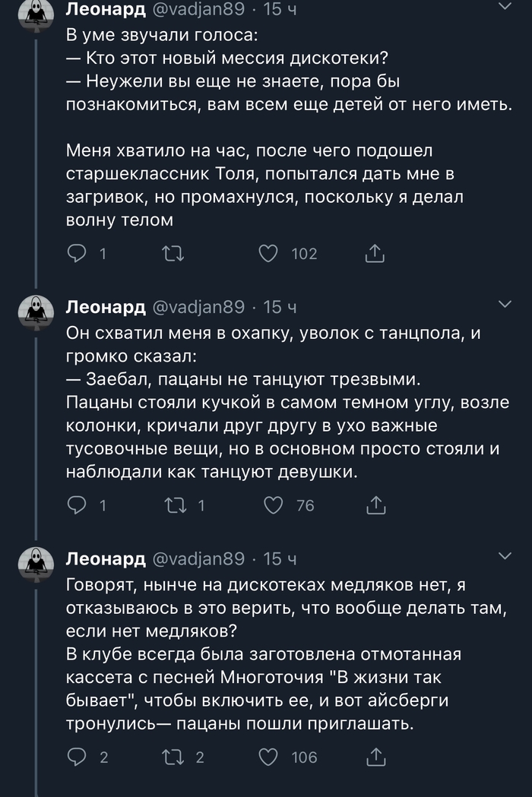Reply to the tweet with 76 likes

78,505
